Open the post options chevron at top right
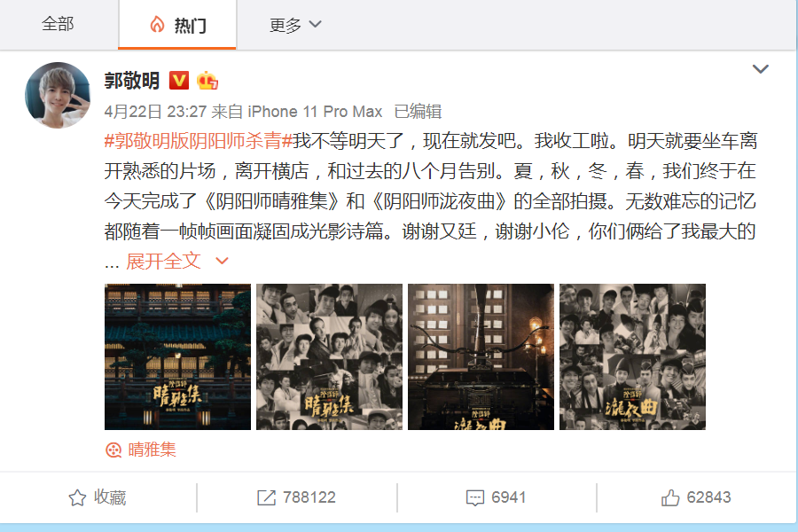798x532 pixels. 761,69
